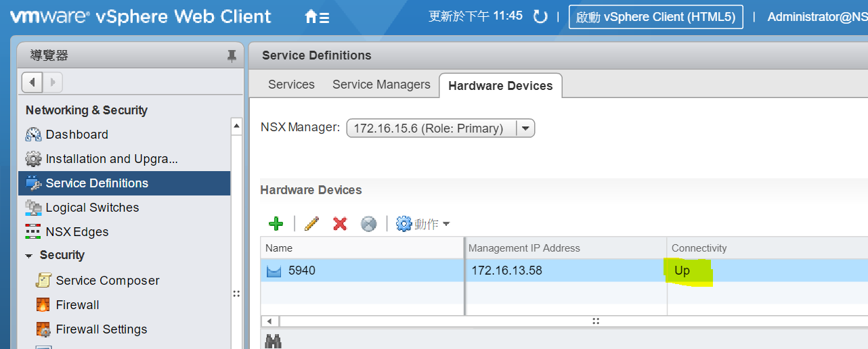Click the Dashboard icon
Image resolution: width=868 pixels, height=349 pixels.
coord(33,135)
